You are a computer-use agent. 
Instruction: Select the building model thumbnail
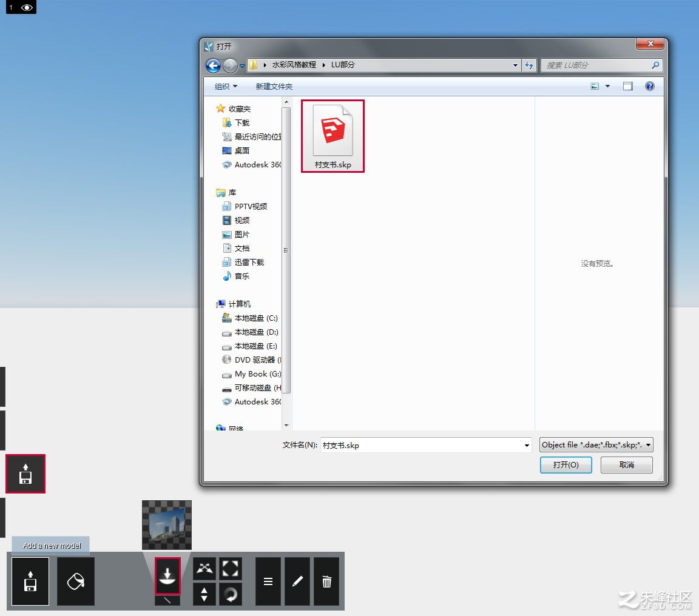click(167, 524)
